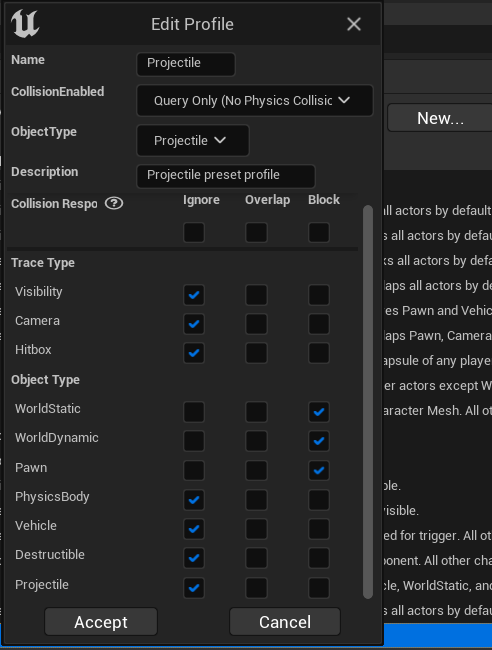492x650 pixels.
Task: Set the Pawn object type to Overlap
Action: [256, 471]
